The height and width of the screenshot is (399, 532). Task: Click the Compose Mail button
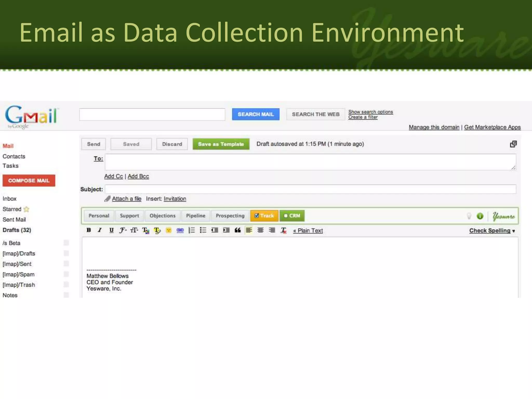29,181
